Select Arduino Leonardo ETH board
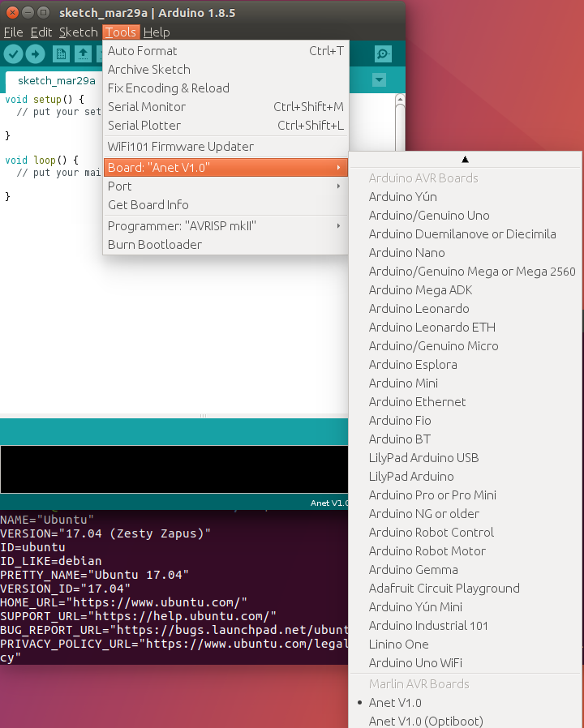 click(x=466, y=327)
